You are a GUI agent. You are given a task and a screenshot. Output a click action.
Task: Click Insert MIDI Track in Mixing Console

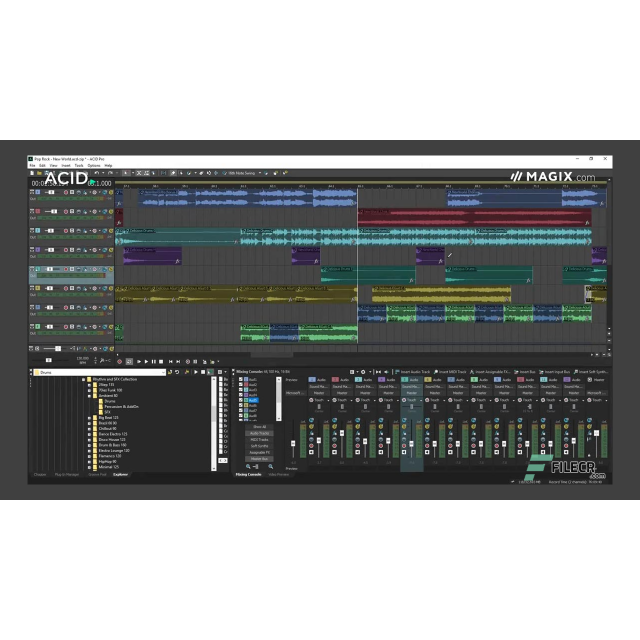(452, 372)
